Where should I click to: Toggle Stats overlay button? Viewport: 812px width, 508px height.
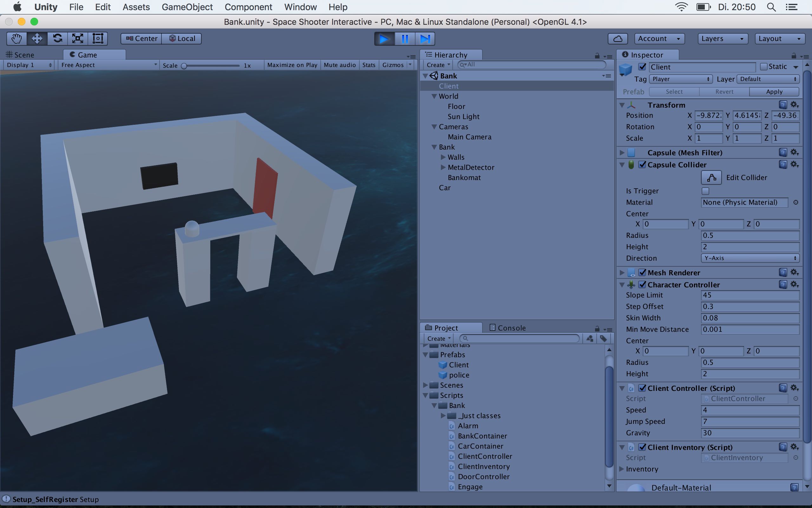point(369,65)
